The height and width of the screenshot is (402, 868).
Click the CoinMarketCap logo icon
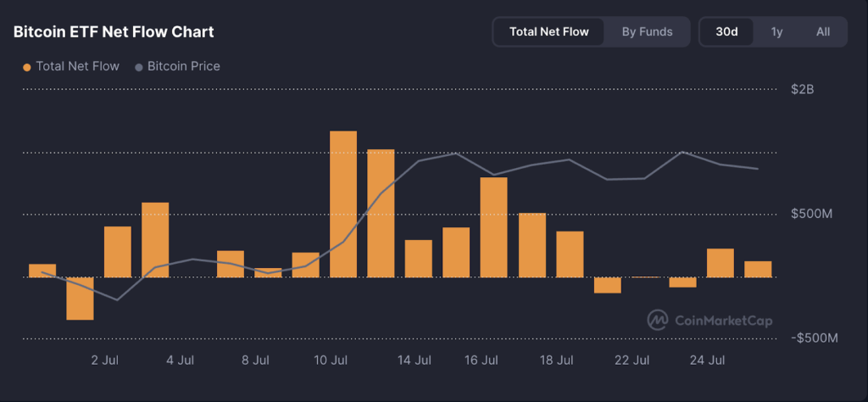(x=657, y=320)
